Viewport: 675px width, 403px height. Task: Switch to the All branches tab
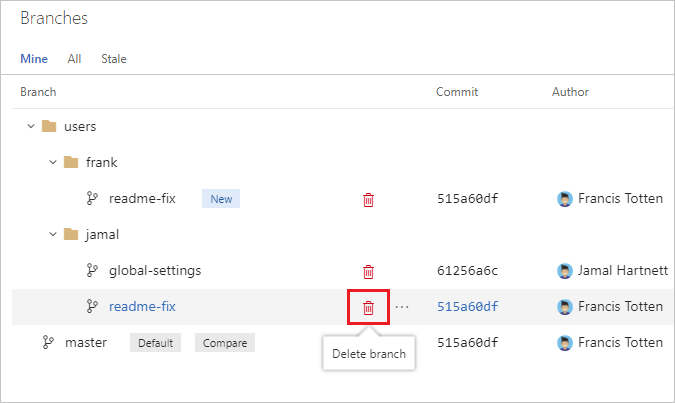[x=74, y=59]
